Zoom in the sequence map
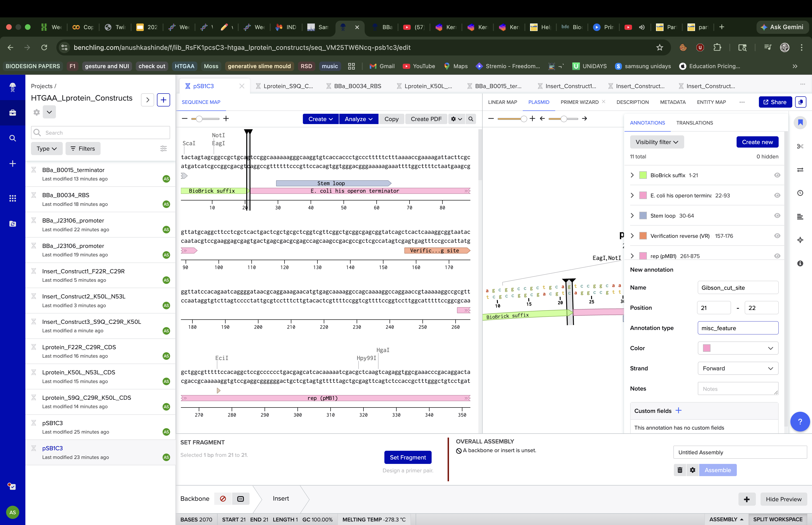The image size is (812, 525). (226, 118)
